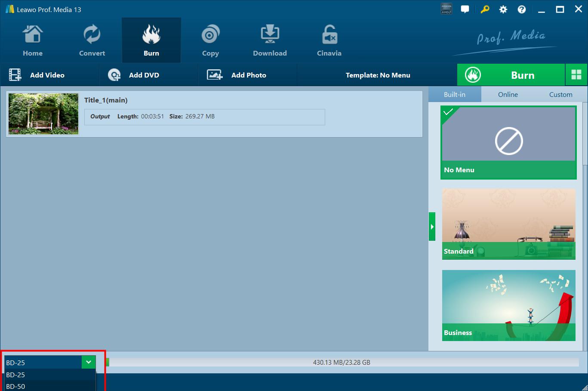Select the Title_1(main) title text

point(106,100)
